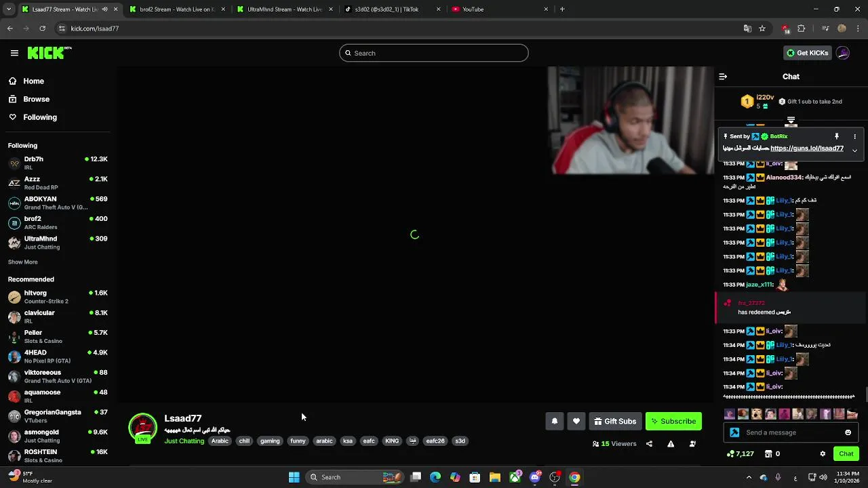868x488 pixels.
Task: Open the translate page icon
Action: click(x=747, y=28)
